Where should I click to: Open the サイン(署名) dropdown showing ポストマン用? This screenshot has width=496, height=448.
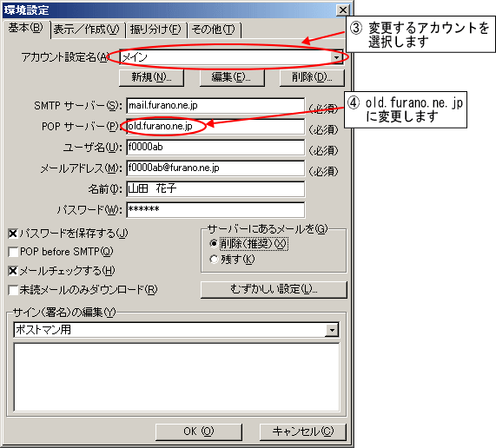click(x=332, y=331)
